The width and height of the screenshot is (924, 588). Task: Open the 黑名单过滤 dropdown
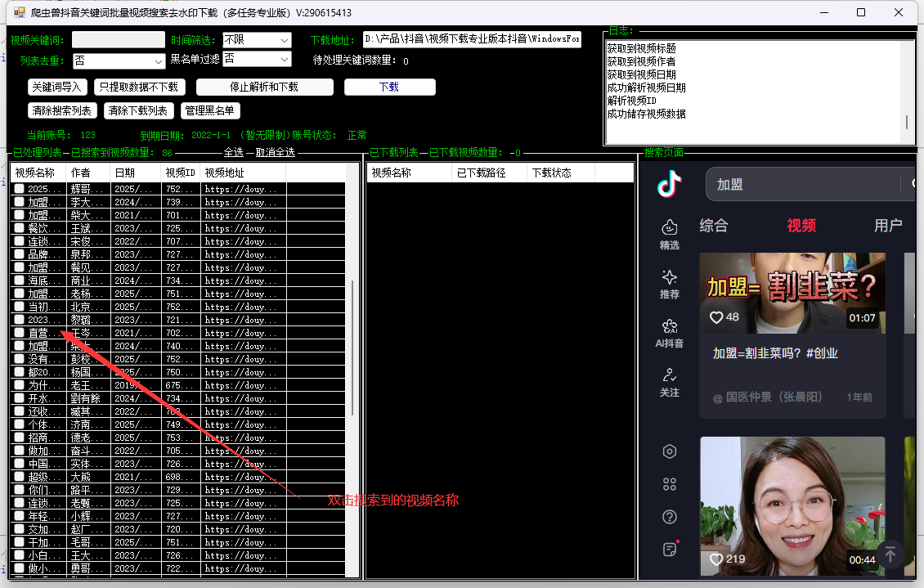pos(257,59)
